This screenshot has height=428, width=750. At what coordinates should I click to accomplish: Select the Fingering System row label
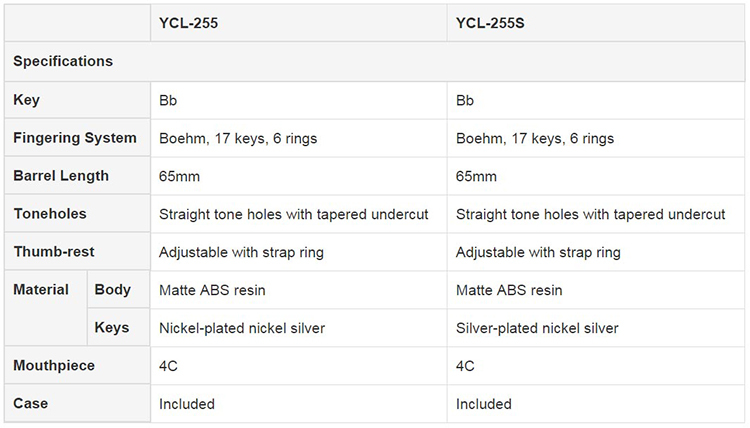click(x=75, y=138)
